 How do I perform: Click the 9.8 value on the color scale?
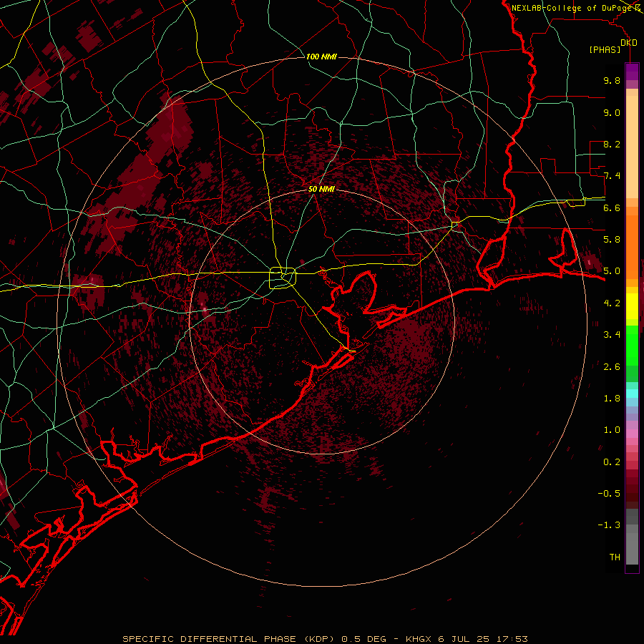point(612,80)
